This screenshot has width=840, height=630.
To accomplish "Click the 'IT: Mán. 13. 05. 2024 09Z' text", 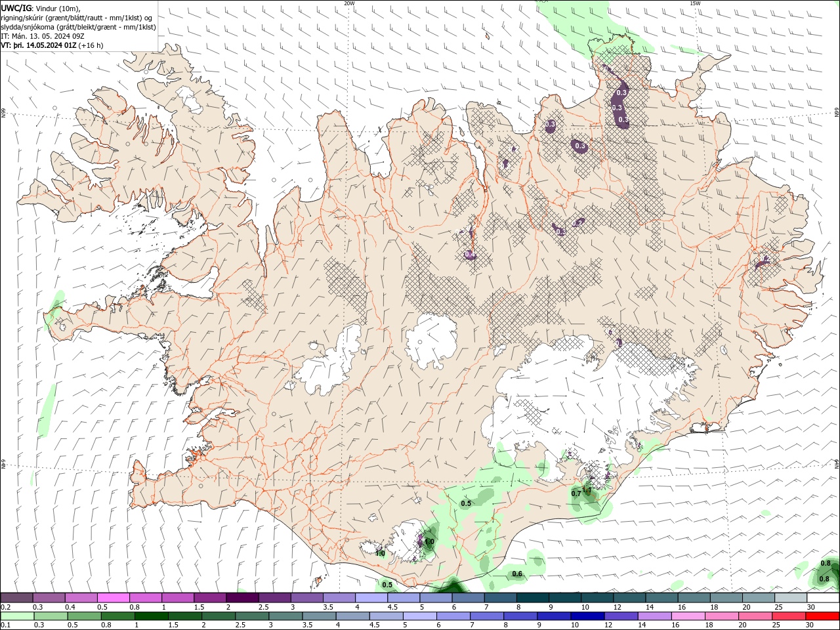I will pos(41,36).
